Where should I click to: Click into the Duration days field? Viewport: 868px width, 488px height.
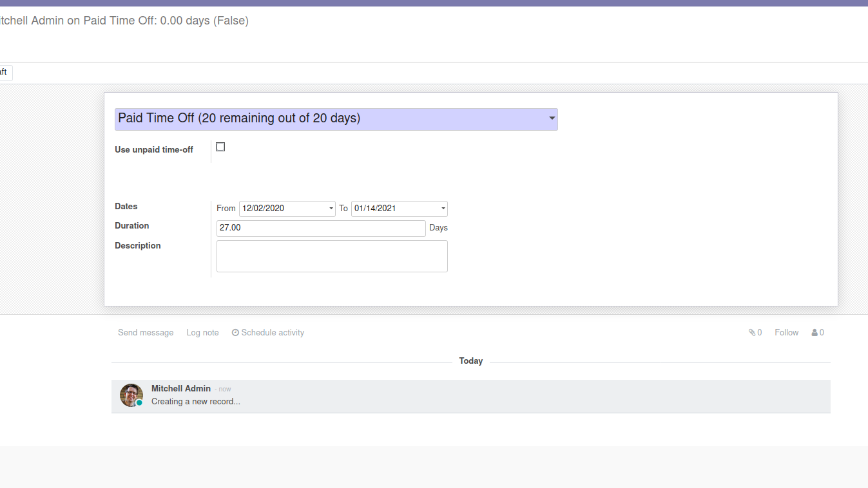pyautogui.click(x=320, y=228)
